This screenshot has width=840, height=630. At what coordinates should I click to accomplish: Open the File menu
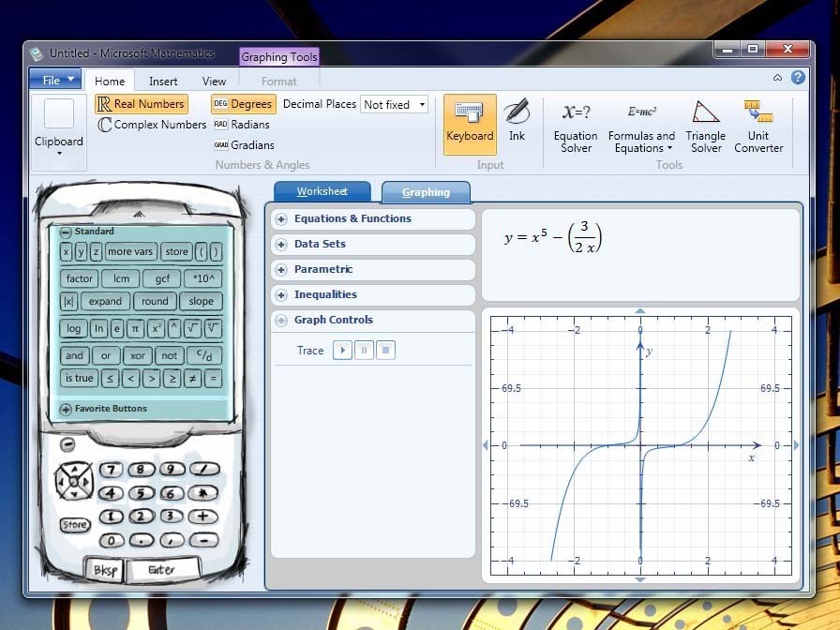(x=55, y=80)
